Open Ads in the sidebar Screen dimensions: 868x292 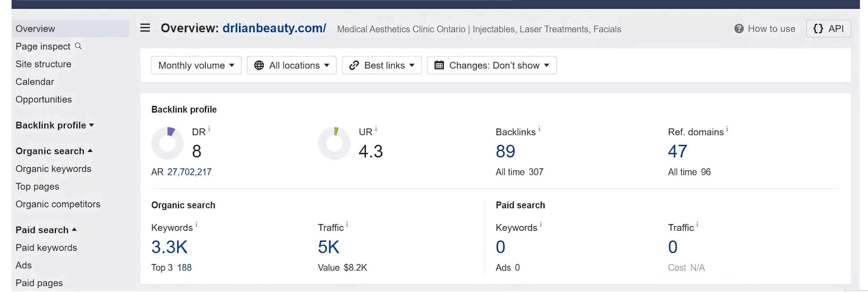(24, 265)
